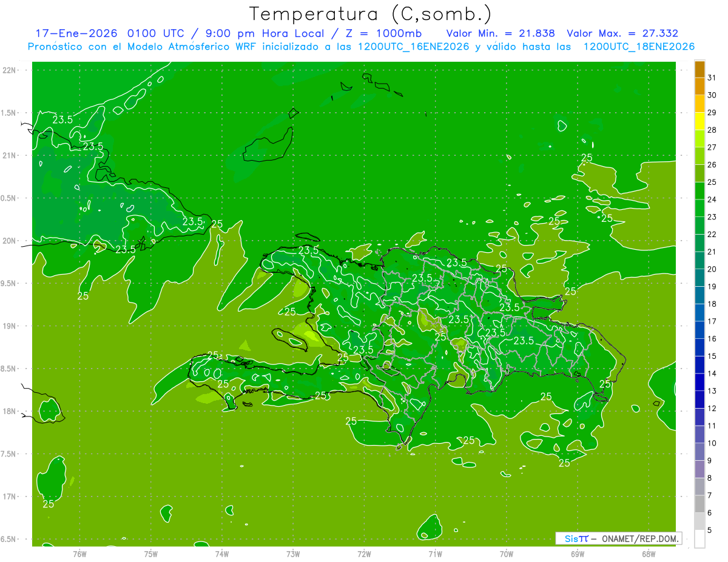Click the "20N" latitude axis label

coord(10,241)
